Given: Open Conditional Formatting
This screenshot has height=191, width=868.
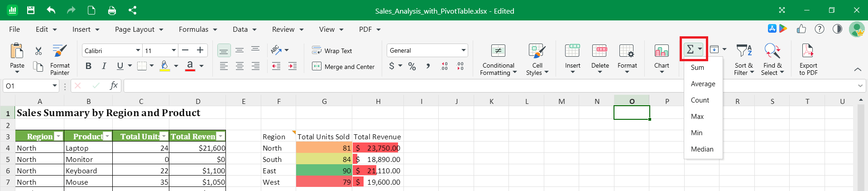Looking at the screenshot, I should coord(498,60).
